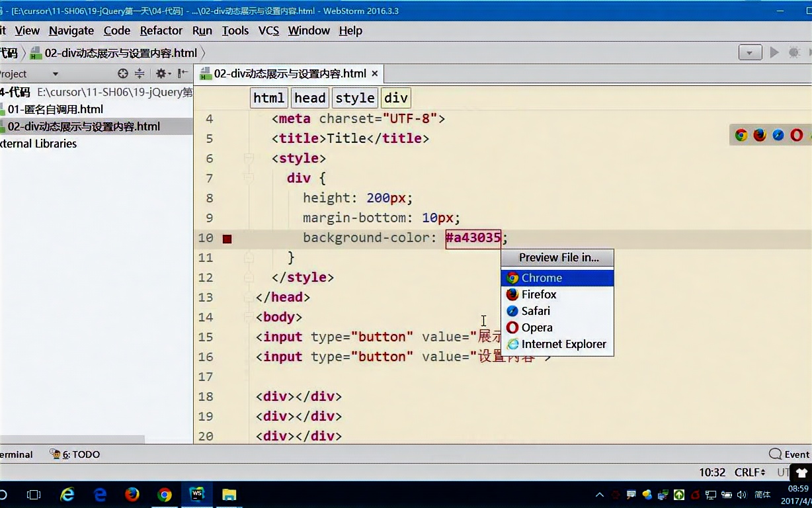
Task: Click network icon in system tray
Action: [711, 494]
